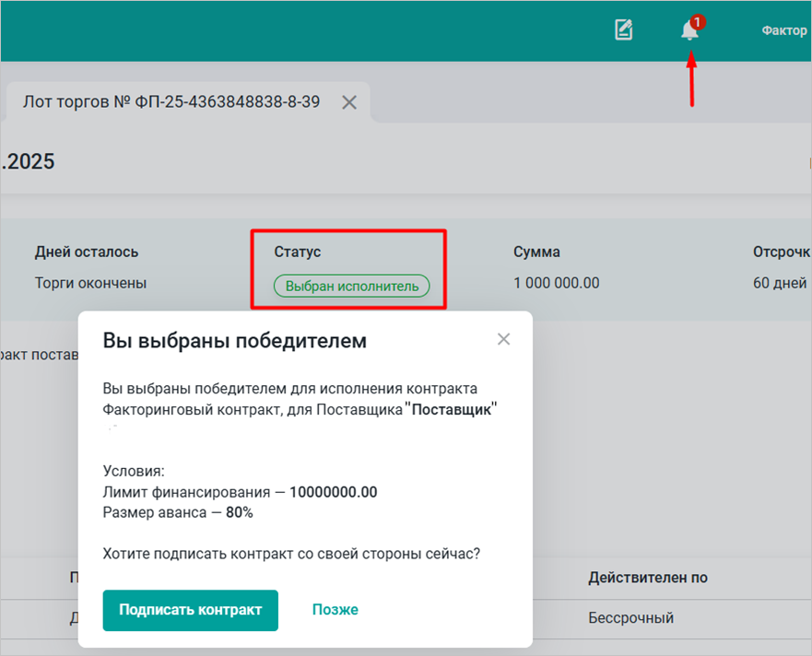Click the 10000000.00 financing limit value
This screenshot has width=812, height=656.
coord(333,492)
